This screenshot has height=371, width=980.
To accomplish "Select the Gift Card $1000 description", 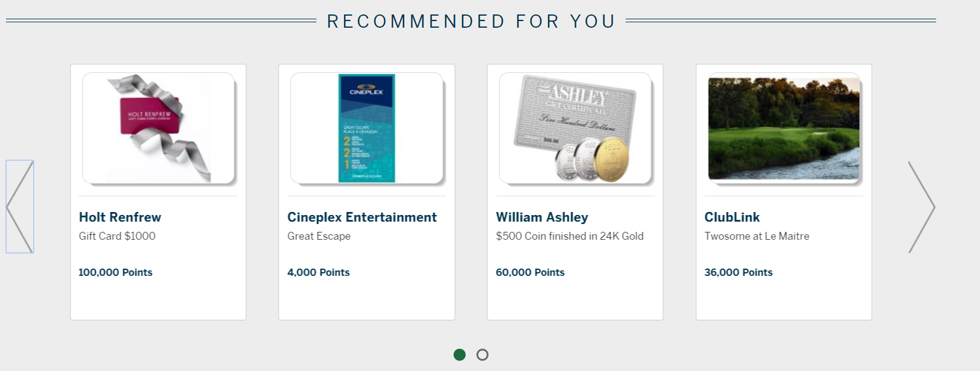I will (117, 236).
